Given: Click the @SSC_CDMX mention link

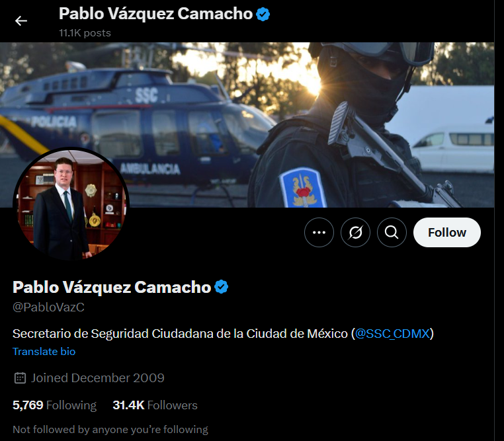Looking at the screenshot, I should (392, 334).
